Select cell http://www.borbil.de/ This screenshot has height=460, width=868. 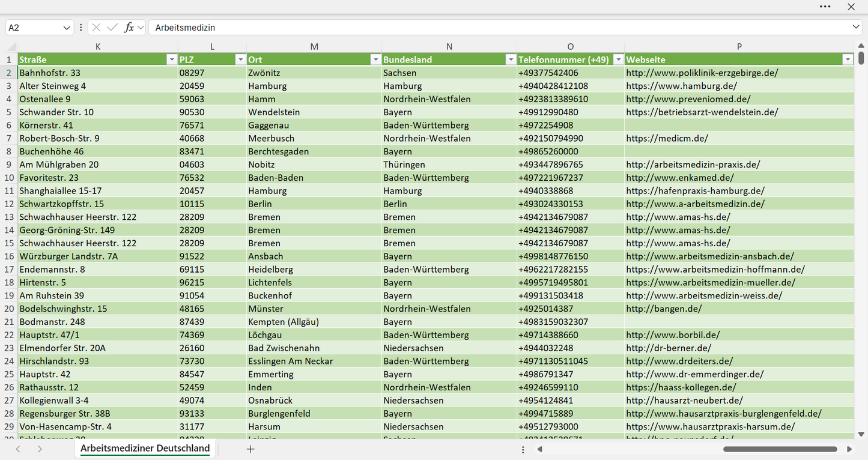click(x=739, y=335)
